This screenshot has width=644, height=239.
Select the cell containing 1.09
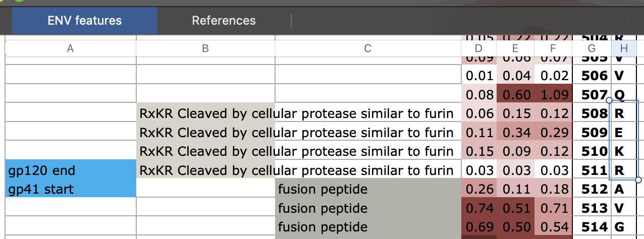[553, 94]
